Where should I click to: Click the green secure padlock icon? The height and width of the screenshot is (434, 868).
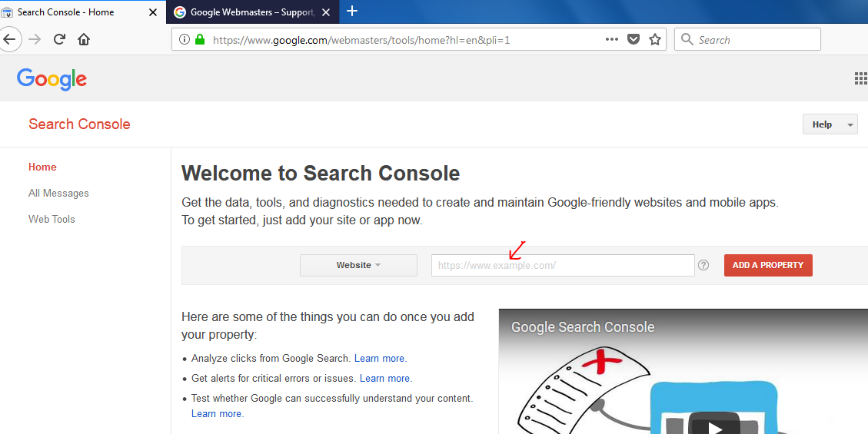200,39
